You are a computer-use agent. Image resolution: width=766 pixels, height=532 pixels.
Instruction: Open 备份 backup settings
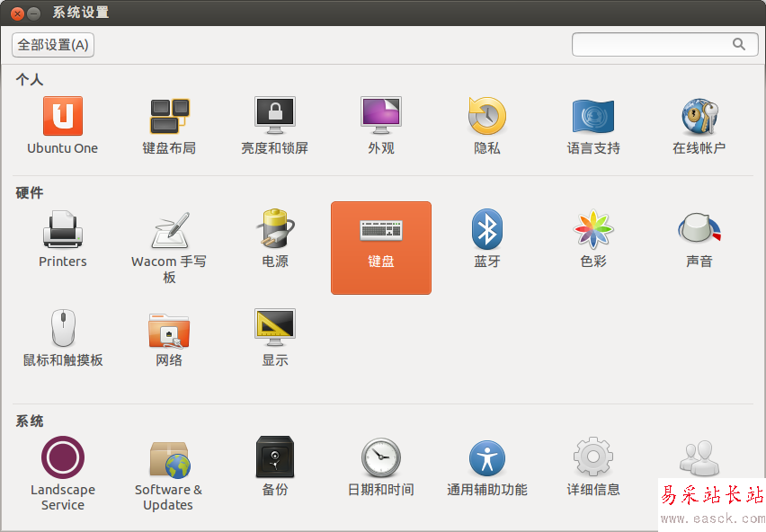[x=275, y=466]
